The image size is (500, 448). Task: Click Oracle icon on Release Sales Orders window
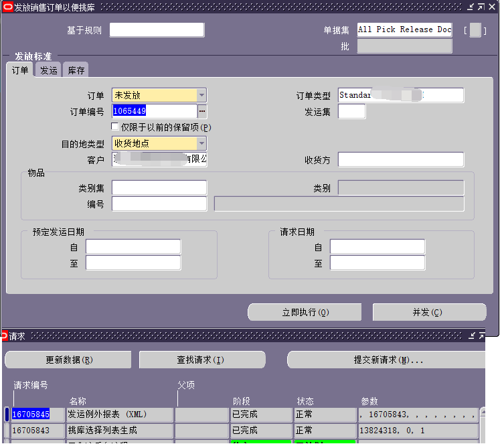click(7, 6)
